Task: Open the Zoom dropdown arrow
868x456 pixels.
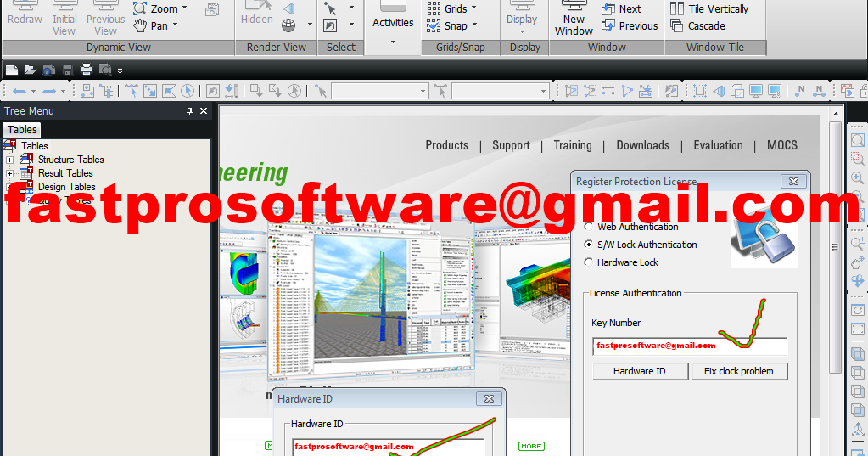Action: coord(185,8)
